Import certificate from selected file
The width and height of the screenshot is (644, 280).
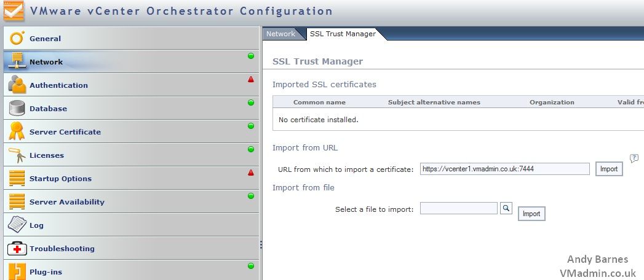(x=531, y=214)
